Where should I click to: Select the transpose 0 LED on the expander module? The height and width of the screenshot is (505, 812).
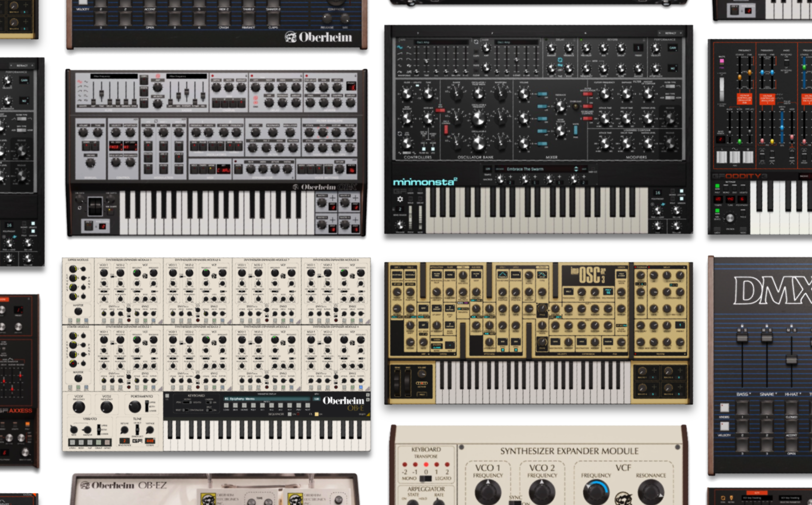point(426,465)
